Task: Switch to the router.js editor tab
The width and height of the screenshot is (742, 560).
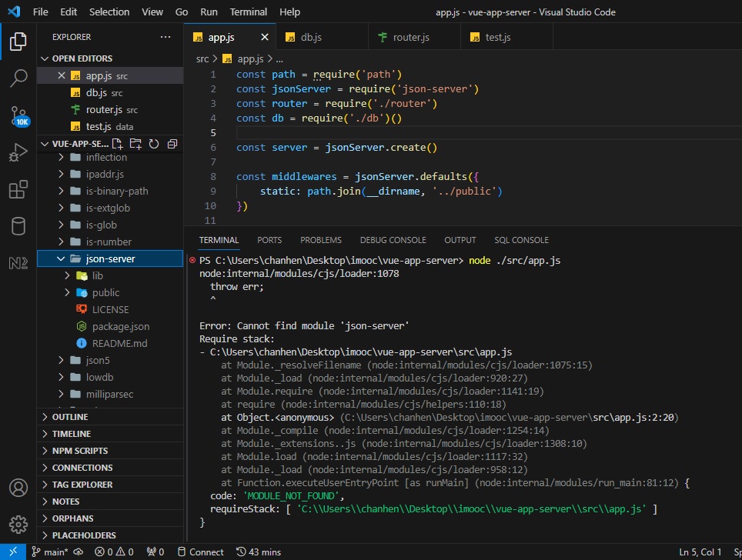Action: coord(411,37)
